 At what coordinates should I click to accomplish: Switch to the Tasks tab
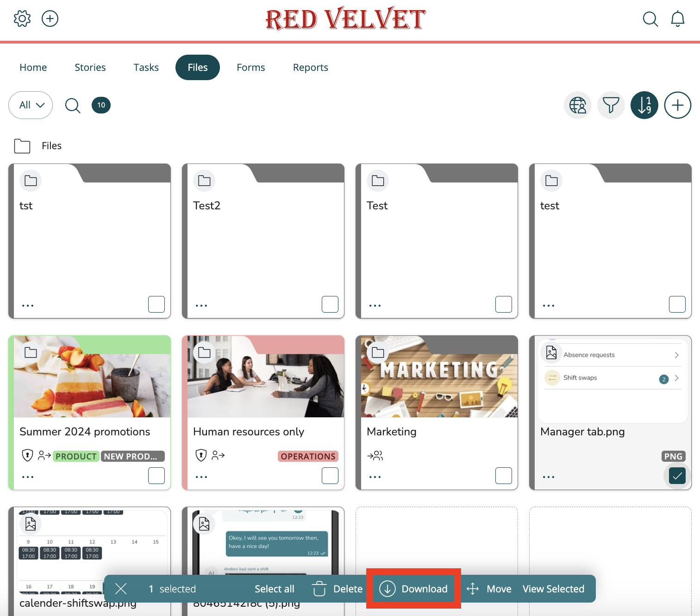tap(146, 68)
